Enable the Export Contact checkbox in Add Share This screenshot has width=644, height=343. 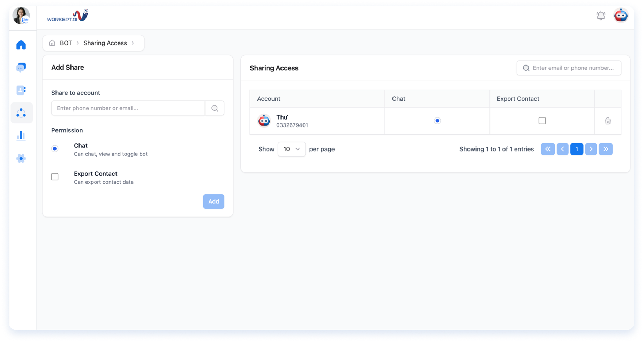pos(55,177)
